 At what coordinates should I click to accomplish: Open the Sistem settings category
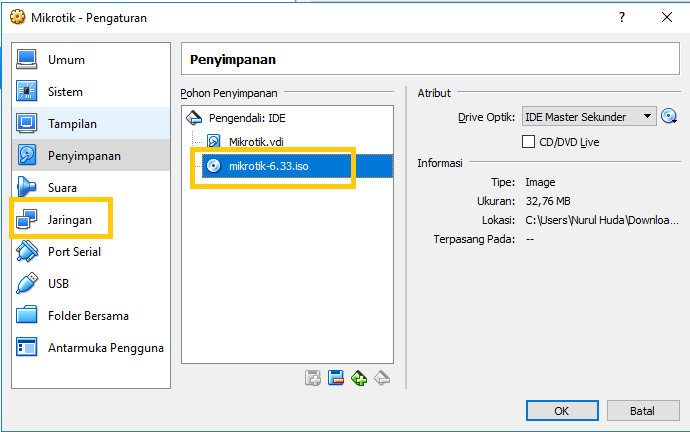click(91, 92)
